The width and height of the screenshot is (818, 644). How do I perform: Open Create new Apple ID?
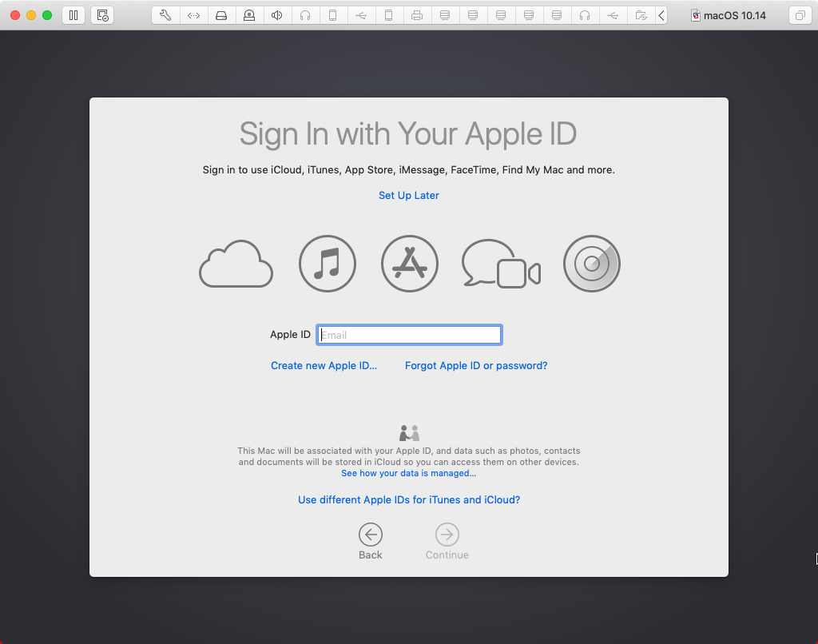pyautogui.click(x=324, y=365)
